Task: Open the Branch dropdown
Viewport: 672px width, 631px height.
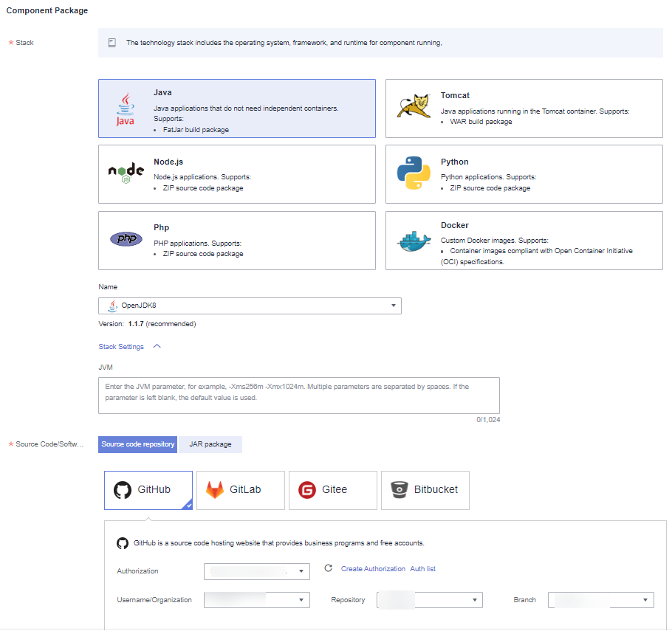Action: pos(601,600)
